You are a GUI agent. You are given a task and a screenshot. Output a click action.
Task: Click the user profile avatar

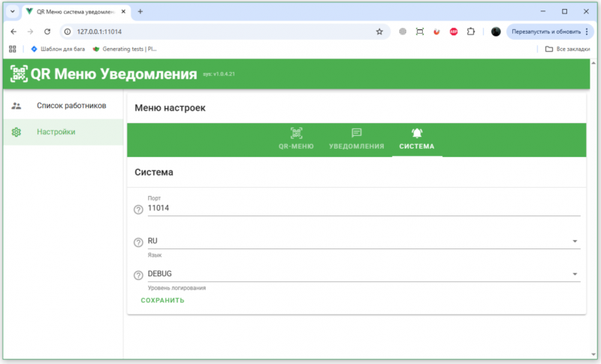[x=496, y=32]
